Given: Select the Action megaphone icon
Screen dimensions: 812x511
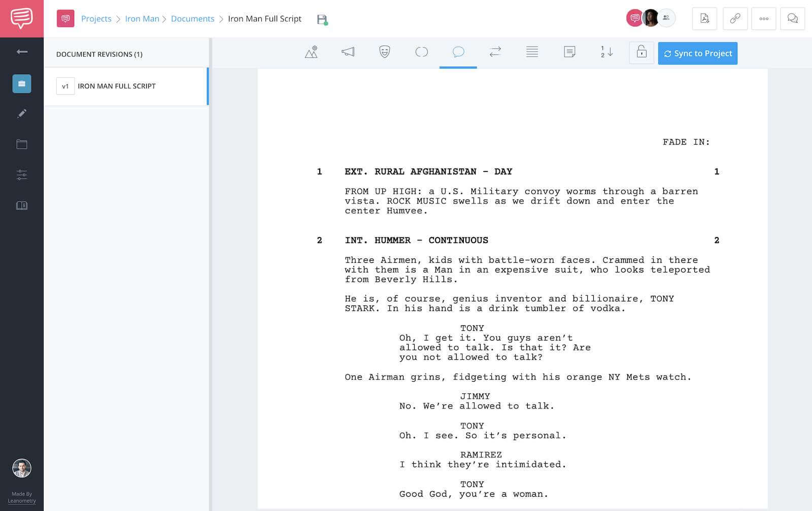Looking at the screenshot, I should [348, 52].
